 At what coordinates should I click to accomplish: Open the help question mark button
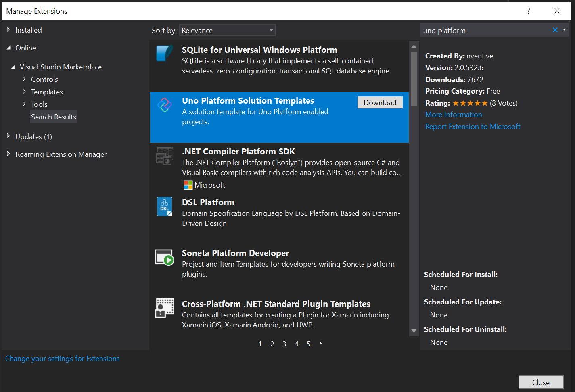point(529,11)
